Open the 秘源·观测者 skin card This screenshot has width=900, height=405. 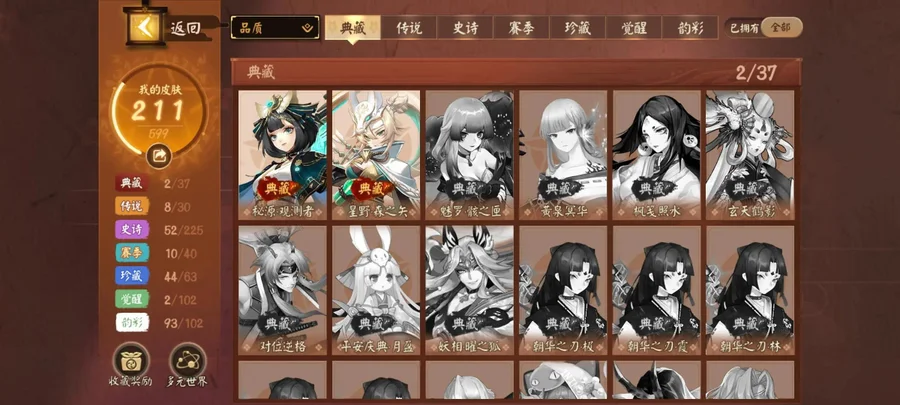pos(282,155)
